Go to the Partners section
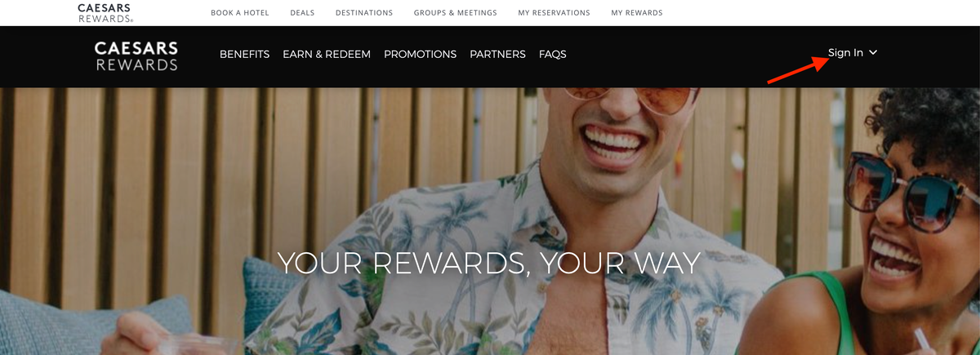 497,55
